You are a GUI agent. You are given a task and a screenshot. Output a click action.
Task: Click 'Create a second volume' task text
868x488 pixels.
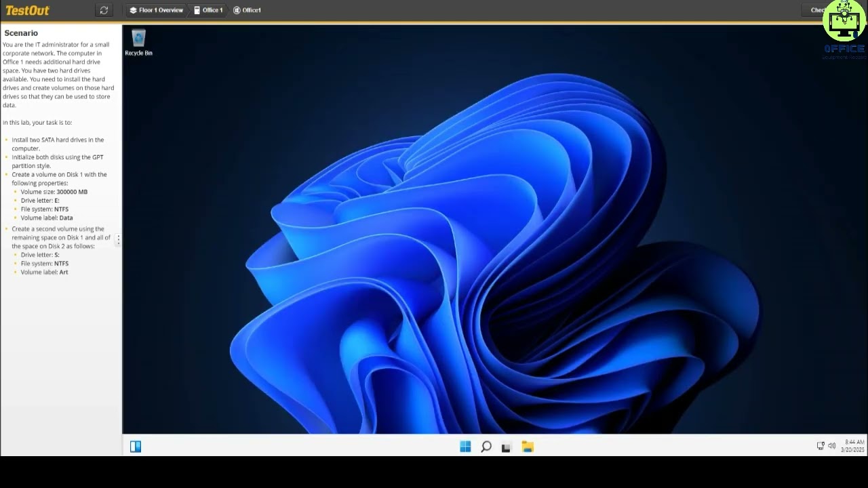tap(61, 238)
